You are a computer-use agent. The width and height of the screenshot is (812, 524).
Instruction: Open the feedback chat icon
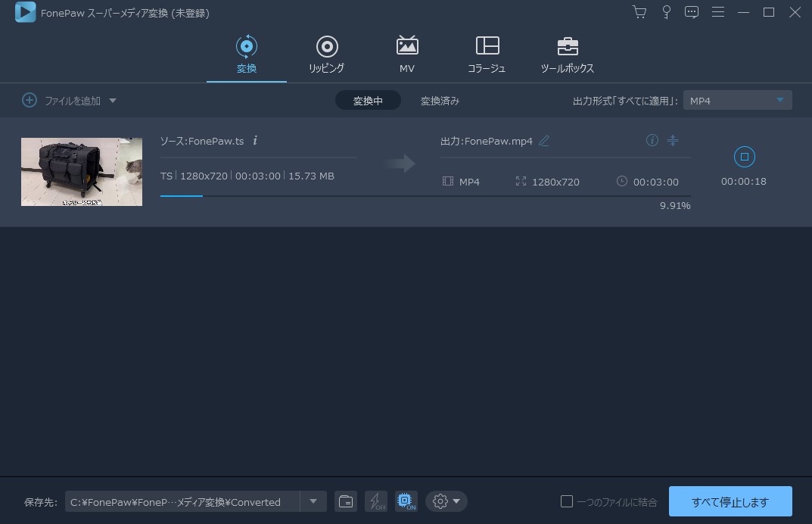pos(692,12)
